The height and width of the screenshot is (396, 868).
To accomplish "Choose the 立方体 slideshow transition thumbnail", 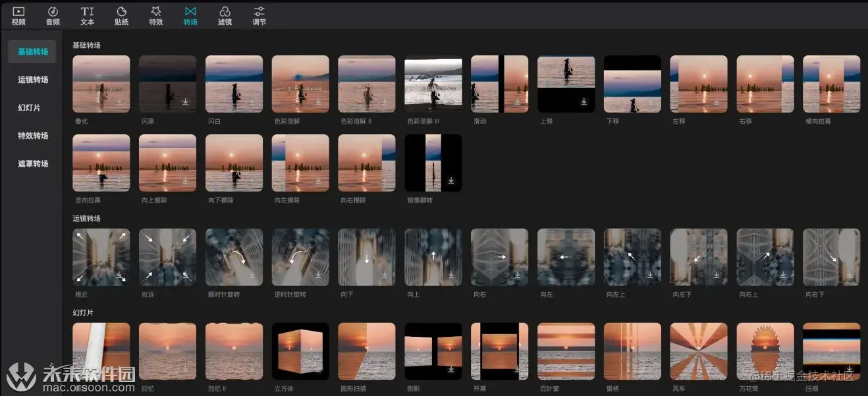I will click(x=300, y=351).
